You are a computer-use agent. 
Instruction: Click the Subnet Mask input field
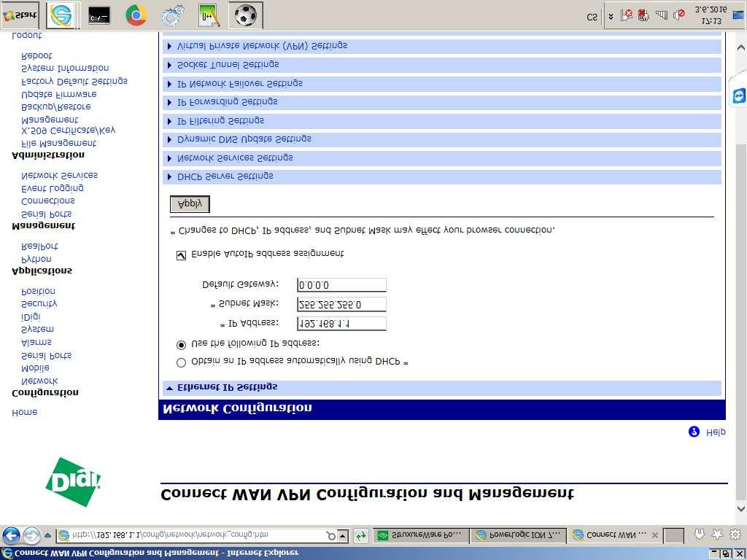(x=341, y=304)
